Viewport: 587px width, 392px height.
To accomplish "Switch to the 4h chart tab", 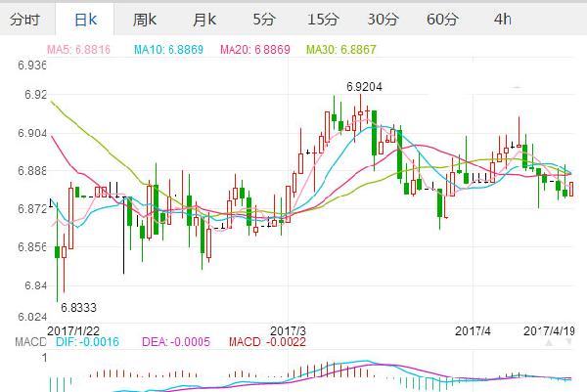I will click(502, 19).
